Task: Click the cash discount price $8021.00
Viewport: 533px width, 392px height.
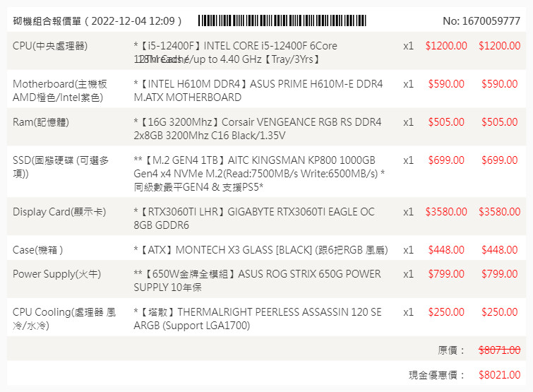Action: pyautogui.click(x=499, y=375)
